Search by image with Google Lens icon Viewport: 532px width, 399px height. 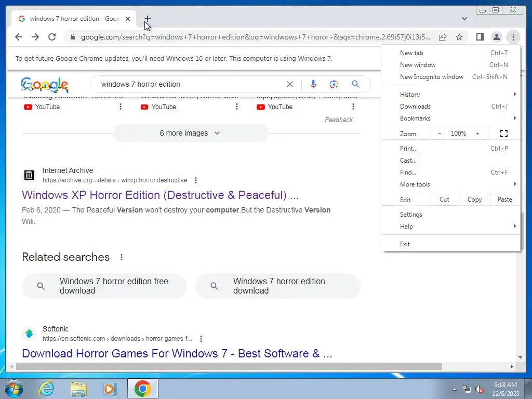(334, 84)
